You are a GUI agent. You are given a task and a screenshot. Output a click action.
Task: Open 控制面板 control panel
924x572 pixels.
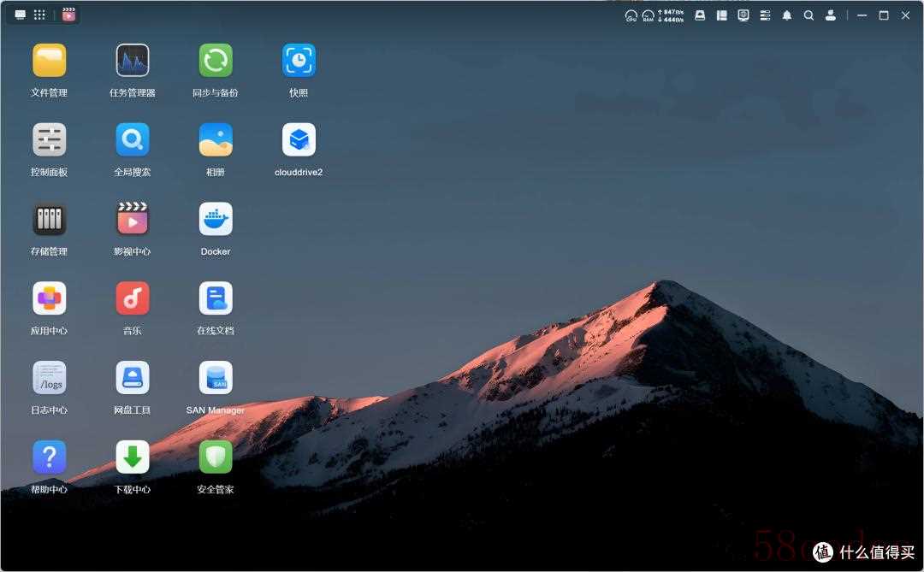click(49, 140)
